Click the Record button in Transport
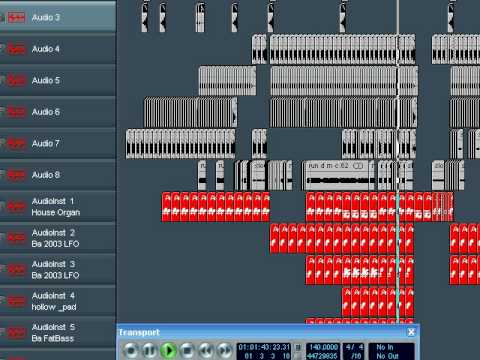Viewport: 480px width, 360px height. point(131,351)
